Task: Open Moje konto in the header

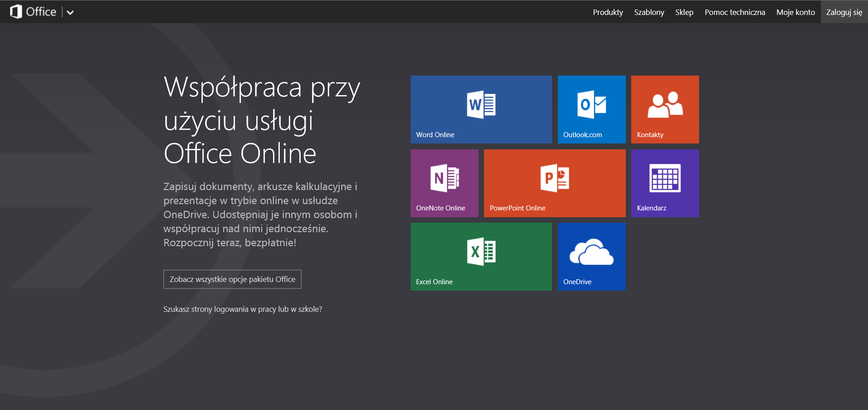Action: 796,12
